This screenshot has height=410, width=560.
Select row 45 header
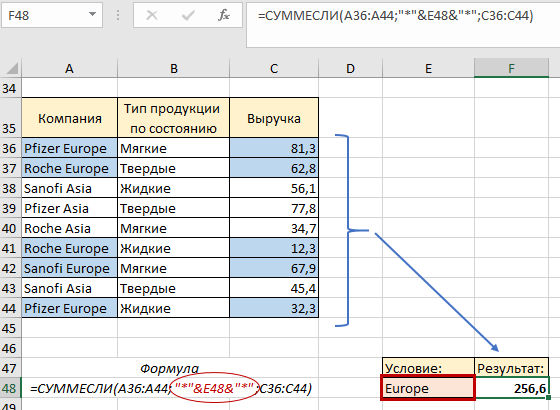click(x=10, y=328)
